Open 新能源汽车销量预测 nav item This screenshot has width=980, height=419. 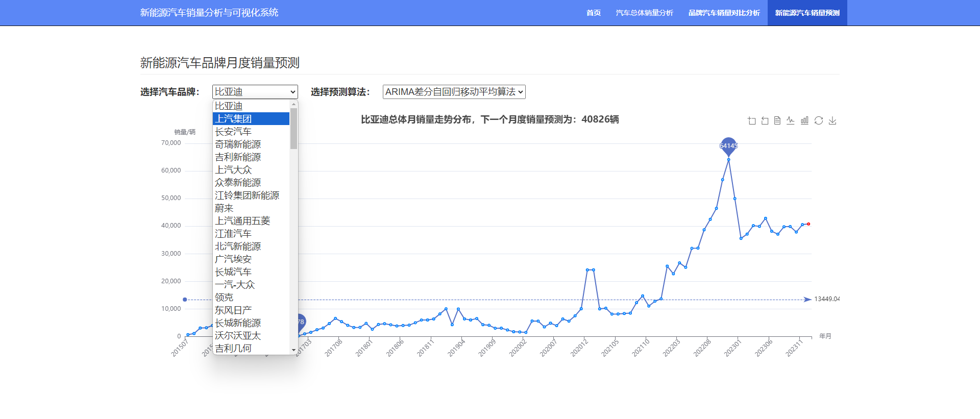point(807,13)
